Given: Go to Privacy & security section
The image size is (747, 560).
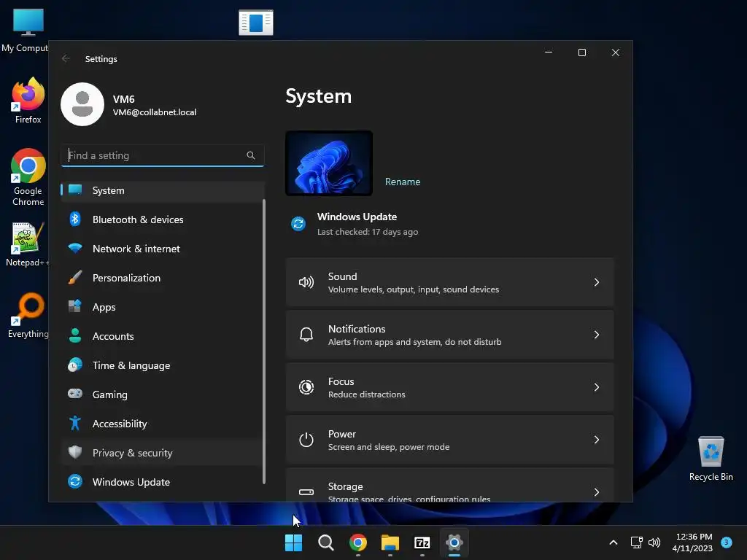Looking at the screenshot, I should pos(163,452).
